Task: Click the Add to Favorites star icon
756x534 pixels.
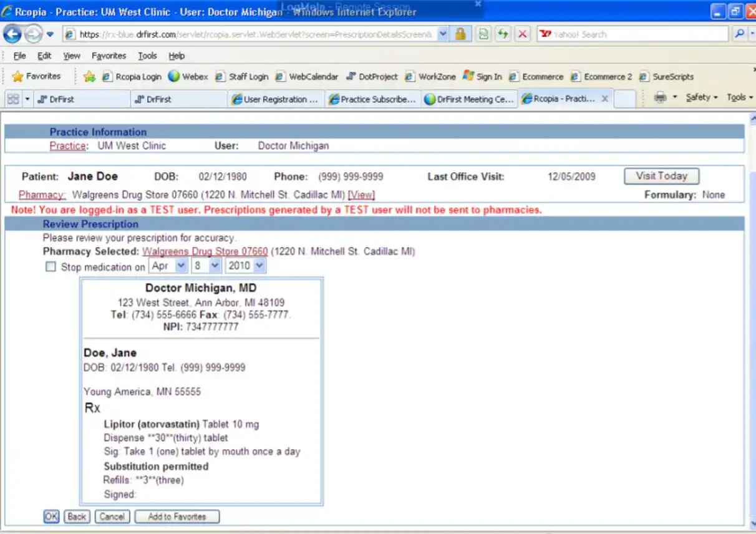Action: click(89, 76)
